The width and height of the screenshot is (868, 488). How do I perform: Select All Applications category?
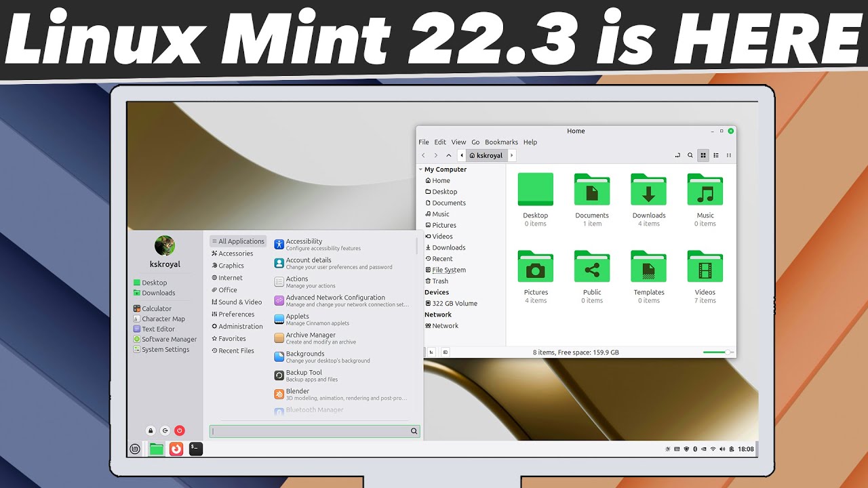coord(238,241)
